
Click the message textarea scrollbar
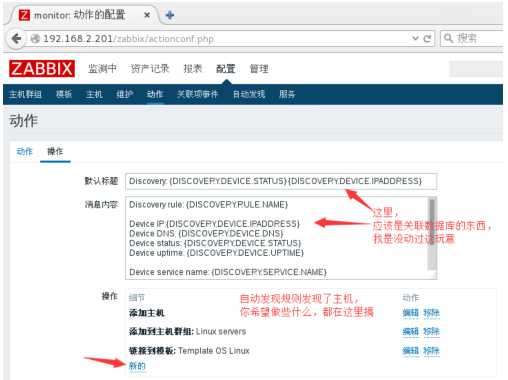click(432, 233)
